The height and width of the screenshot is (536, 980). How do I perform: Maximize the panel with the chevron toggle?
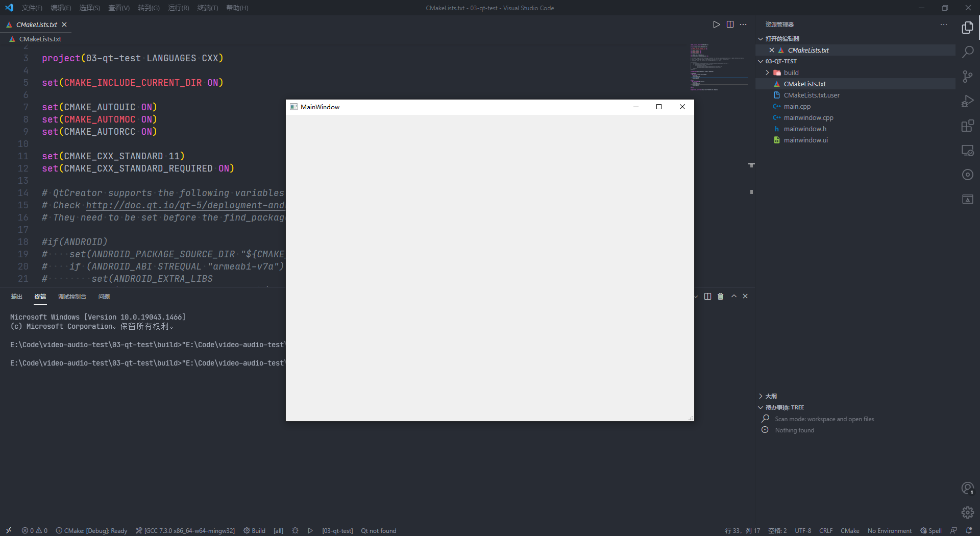coord(733,296)
